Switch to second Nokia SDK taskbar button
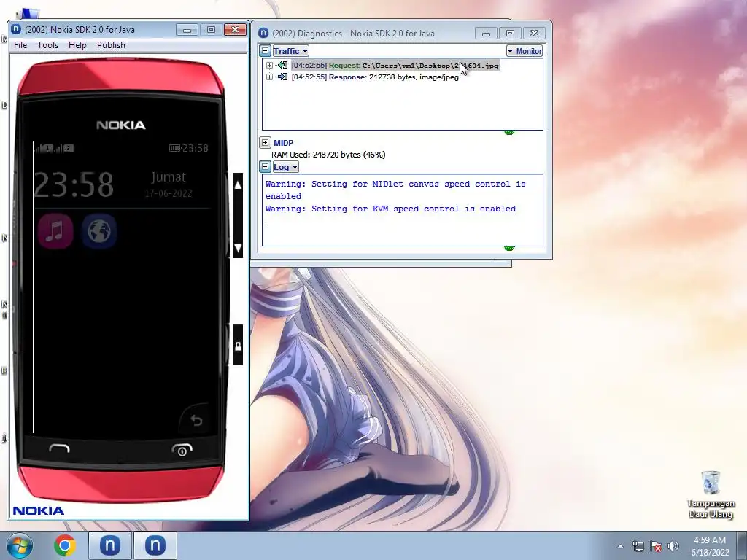Image resolution: width=747 pixels, height=560 pixels. (155, 545)
